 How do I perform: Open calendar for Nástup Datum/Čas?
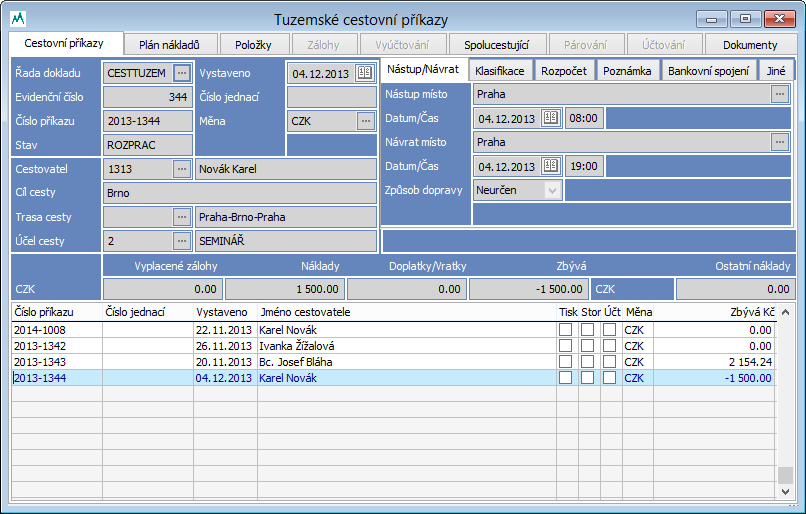[x=550, y=118]
